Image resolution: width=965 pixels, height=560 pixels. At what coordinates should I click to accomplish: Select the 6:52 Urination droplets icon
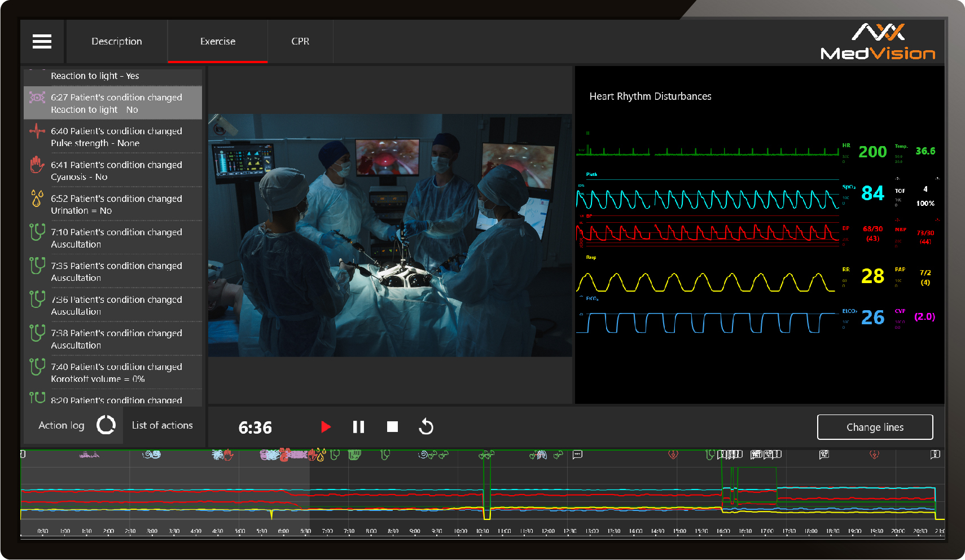tap(37, 199)
